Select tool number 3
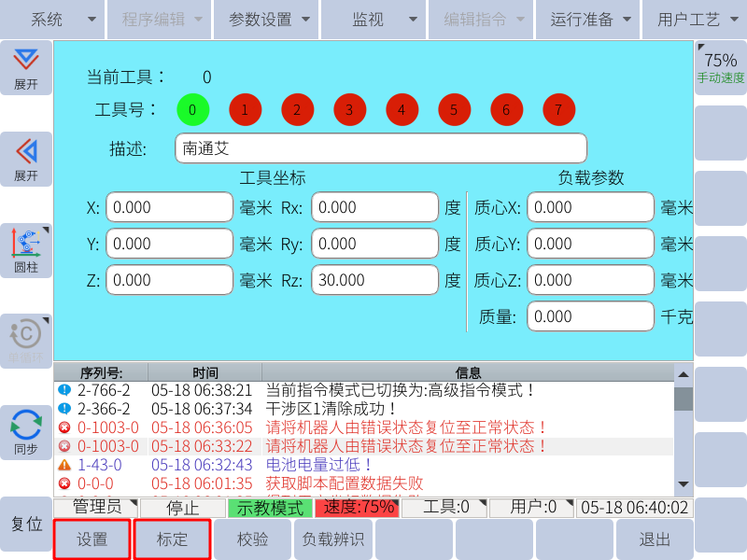 [349, 109]
